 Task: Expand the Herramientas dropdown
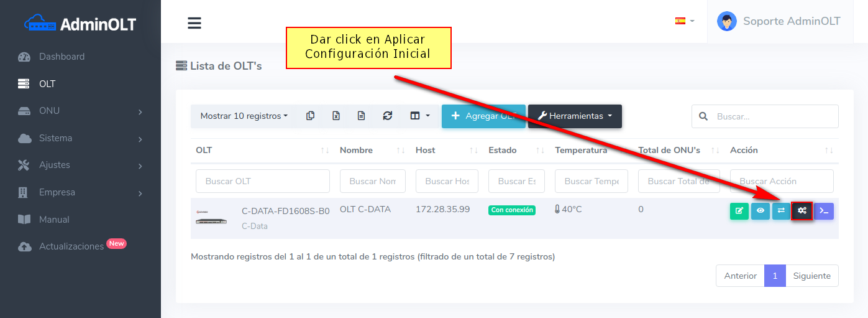tap(575, 116)
